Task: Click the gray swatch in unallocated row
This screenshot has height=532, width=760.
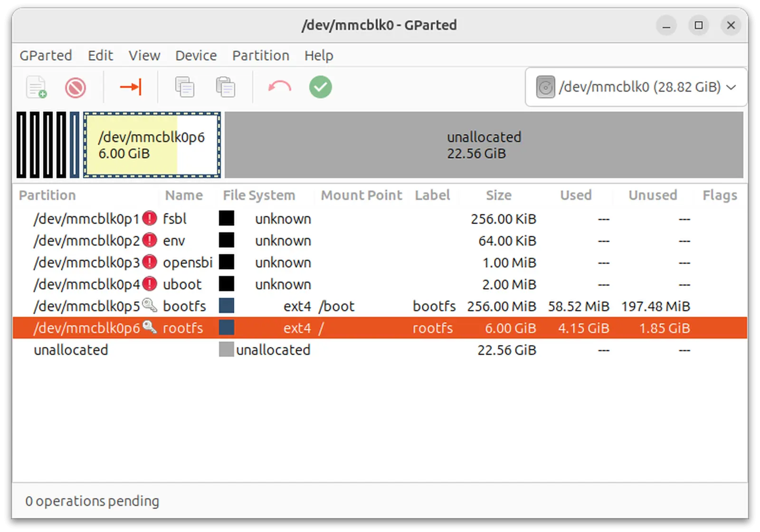Action: [227, 350]
